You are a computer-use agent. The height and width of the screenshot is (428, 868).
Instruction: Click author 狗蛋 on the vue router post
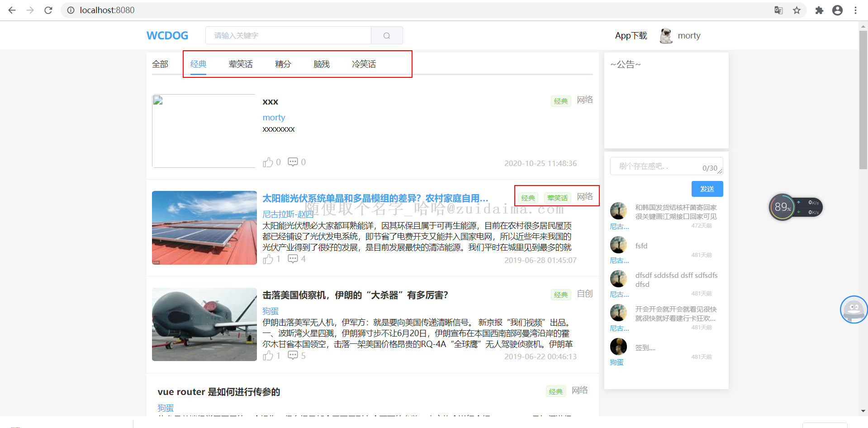click(166, 408)
